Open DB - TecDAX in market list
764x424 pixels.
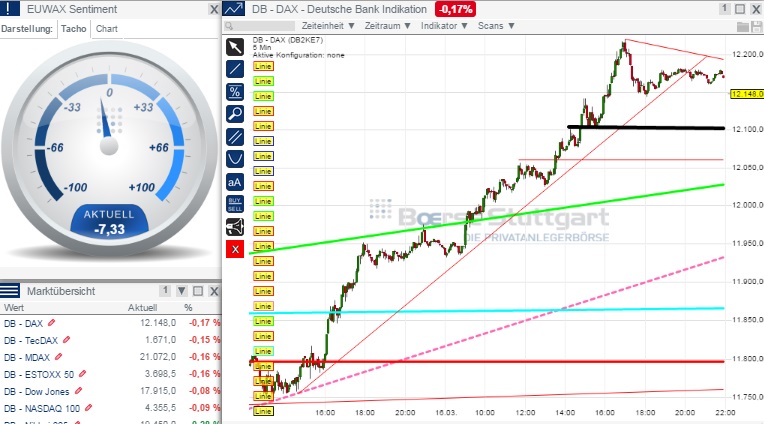(31, 340)
